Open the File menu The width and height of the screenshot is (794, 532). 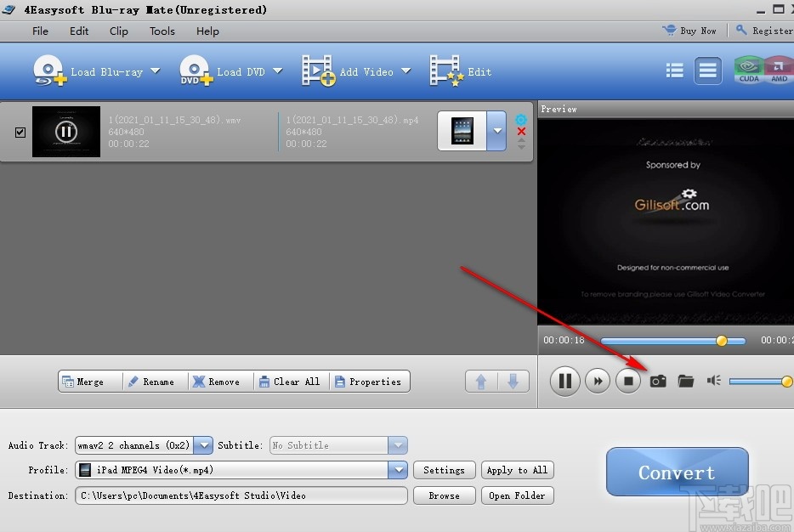coord(40,31)
